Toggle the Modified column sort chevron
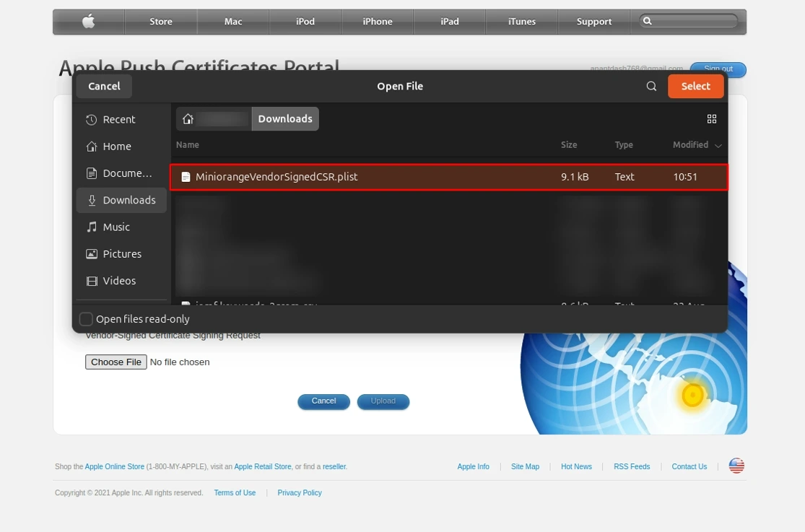This screenshot has width=805, height=532. point(718,144)
